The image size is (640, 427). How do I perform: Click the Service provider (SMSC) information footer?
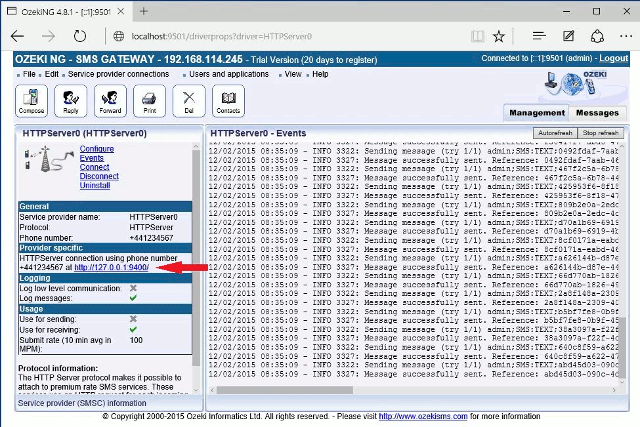coord(82,403)
